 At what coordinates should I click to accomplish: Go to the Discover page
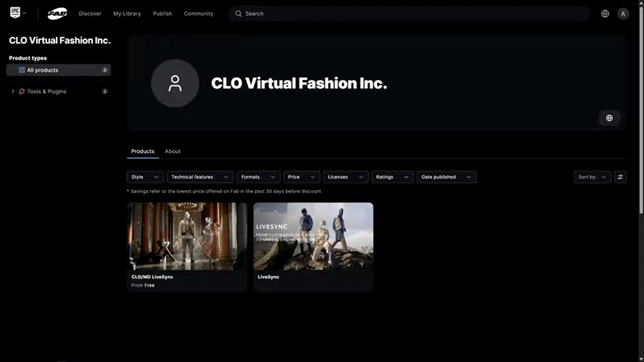90,14
